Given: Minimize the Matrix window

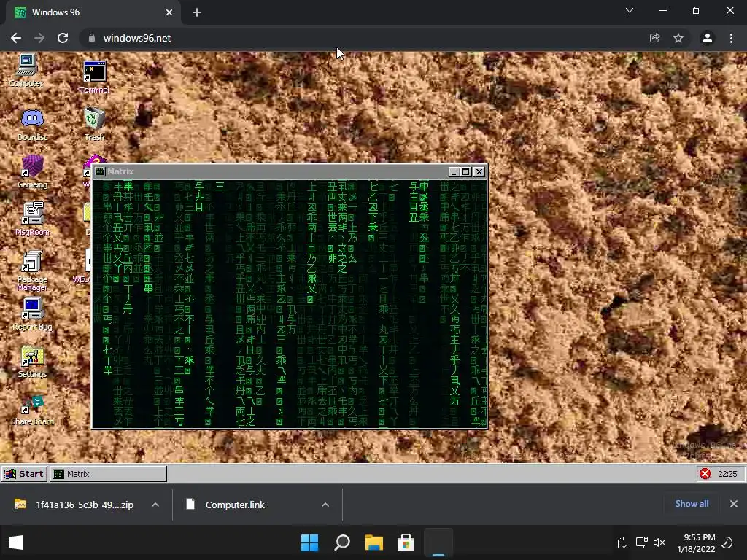Looking at the screenshot, I should 454,171.
